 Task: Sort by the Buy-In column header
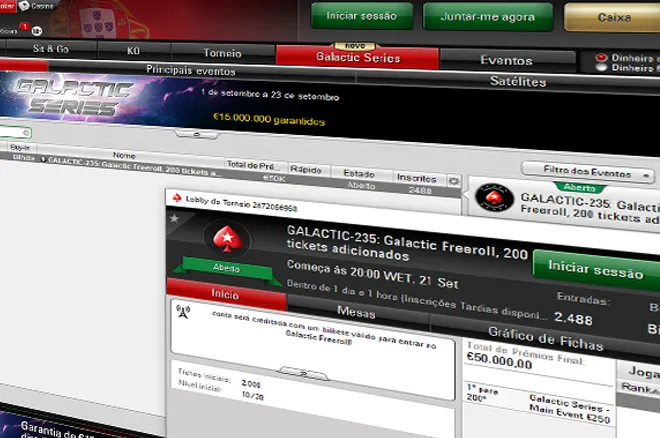click(20, 147)
